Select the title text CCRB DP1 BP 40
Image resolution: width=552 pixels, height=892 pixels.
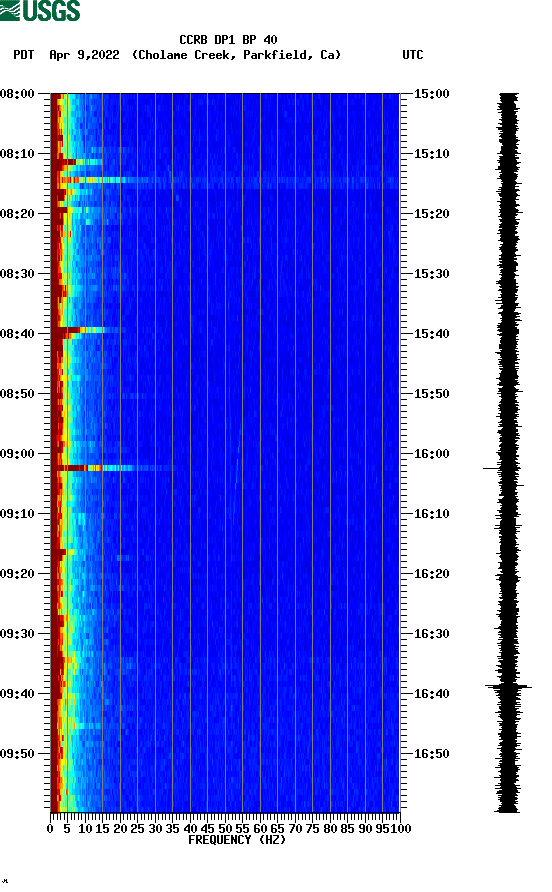(x=228, y=40)
